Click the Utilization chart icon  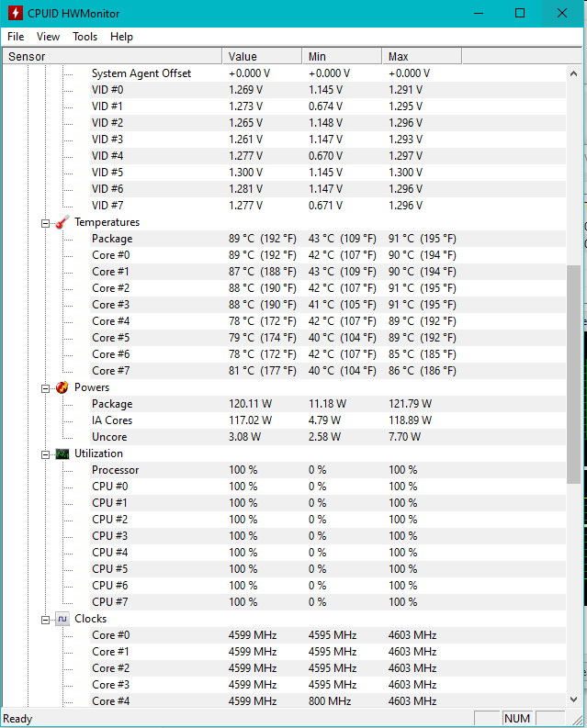click(62, 454)
